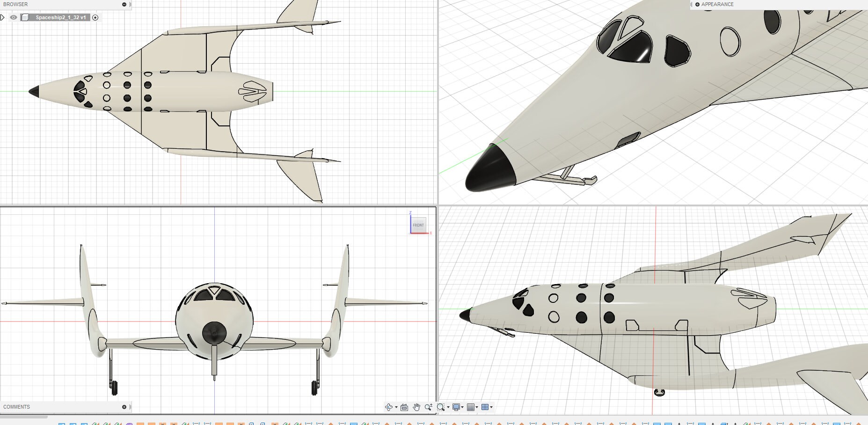Click the Viewports layout icon
Image resolution: width=868 pixels, height=425 pixels.
[x=486, y=407]
